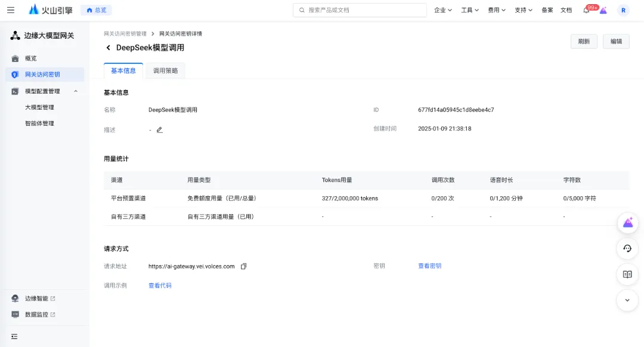Copy the request address URL
644x347 pixels.
(243, 267)
